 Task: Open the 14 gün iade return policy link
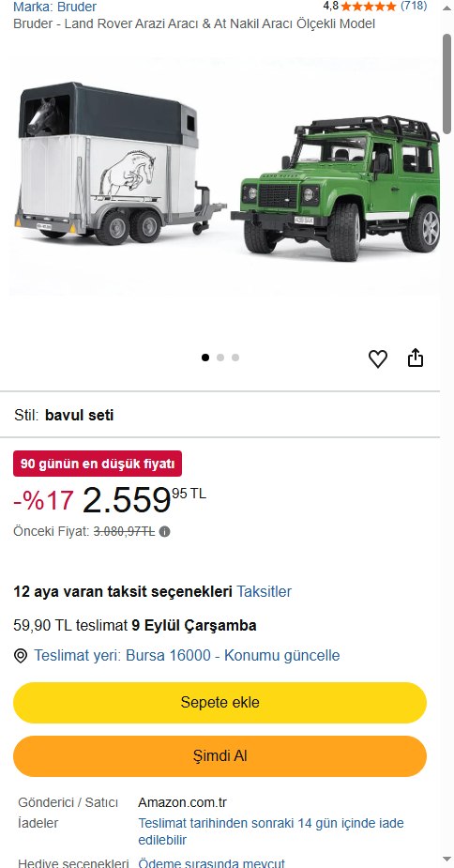pyautogui.click(x=271, y=831)
